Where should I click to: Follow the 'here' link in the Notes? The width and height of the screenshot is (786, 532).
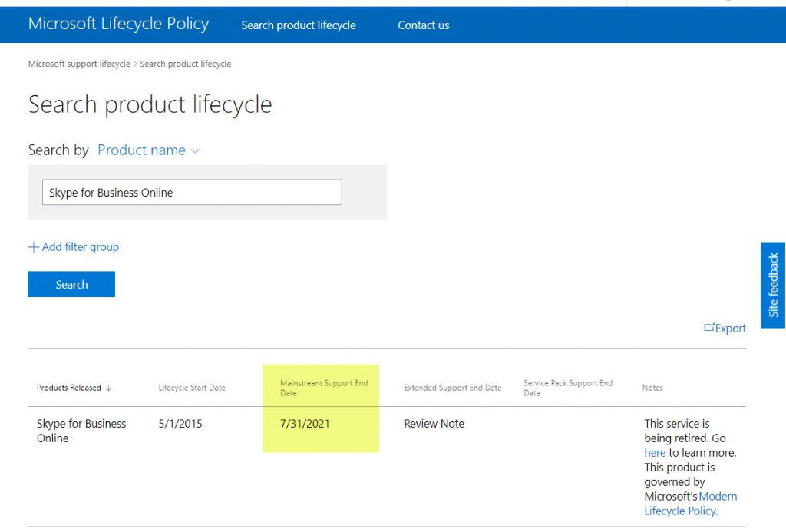coord(655,453)
